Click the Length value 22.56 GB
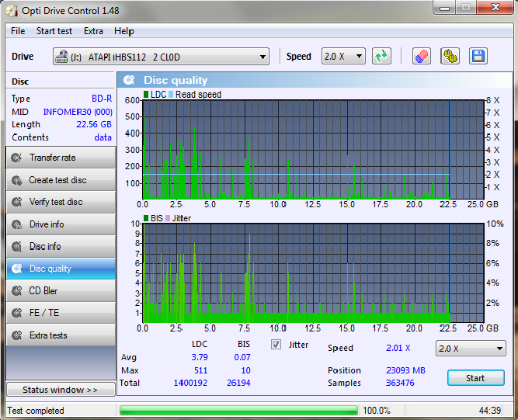 coord(94,124)
